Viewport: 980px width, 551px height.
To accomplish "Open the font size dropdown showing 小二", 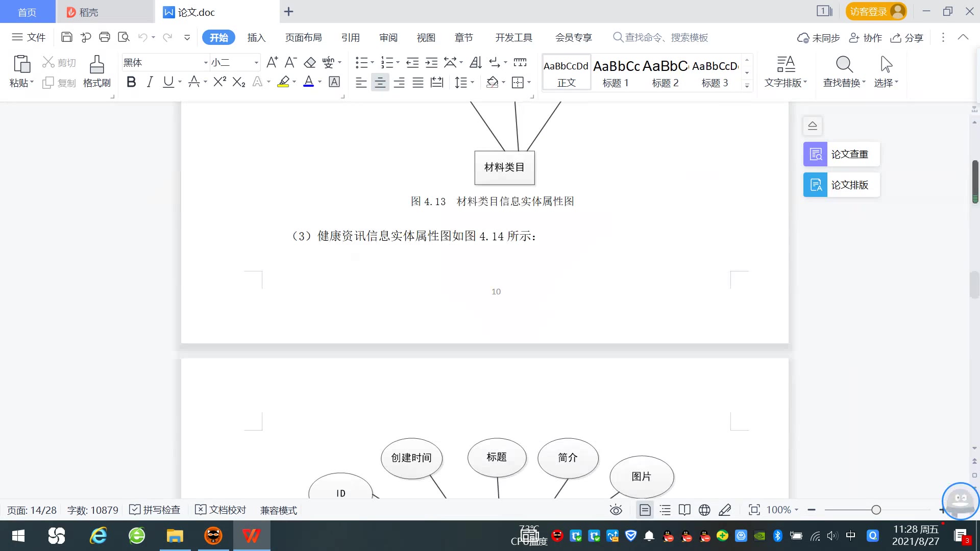I will coord(256,63).
